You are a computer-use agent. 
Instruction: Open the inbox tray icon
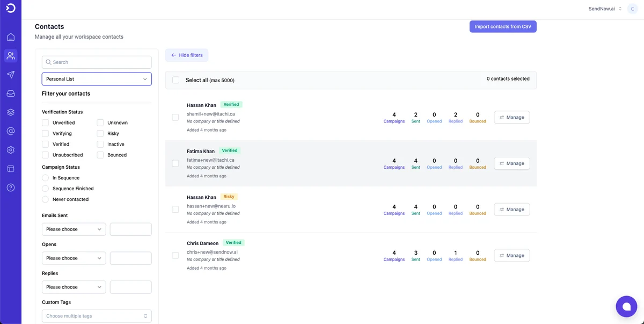coord(11,93)
